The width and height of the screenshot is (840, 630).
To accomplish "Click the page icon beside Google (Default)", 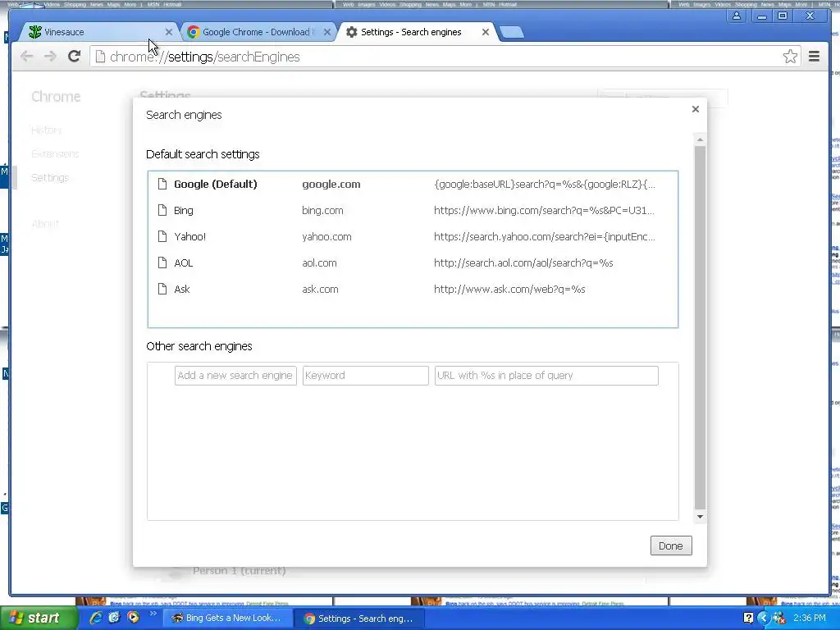I will (162, 185).
